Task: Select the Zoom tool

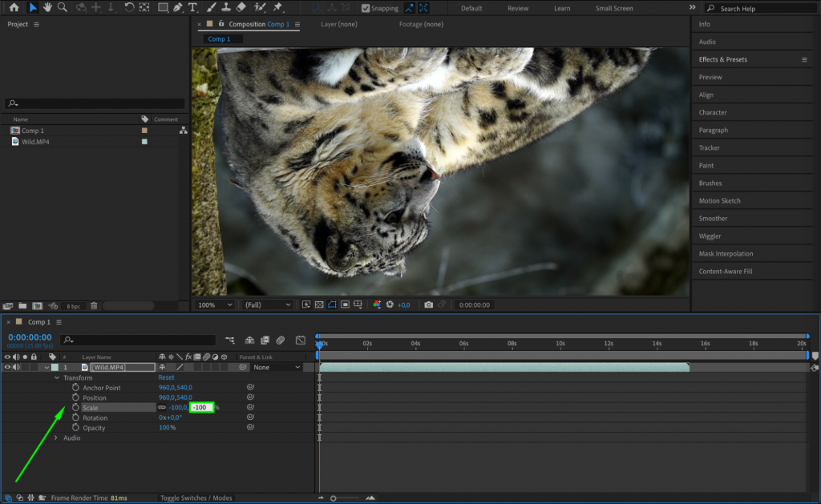Action: (63, 8)
